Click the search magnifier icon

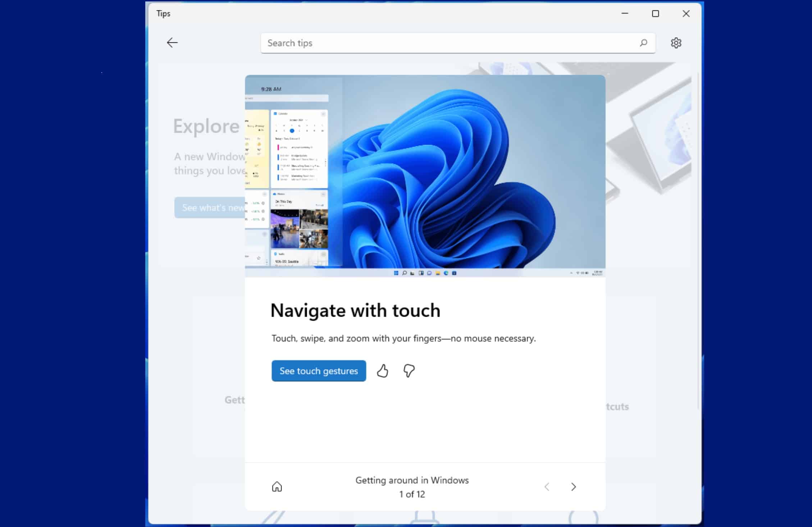tap(643, 43)
